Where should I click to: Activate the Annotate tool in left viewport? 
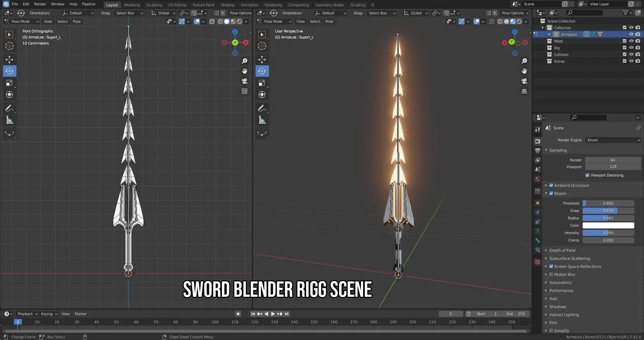tap(9, 108)
